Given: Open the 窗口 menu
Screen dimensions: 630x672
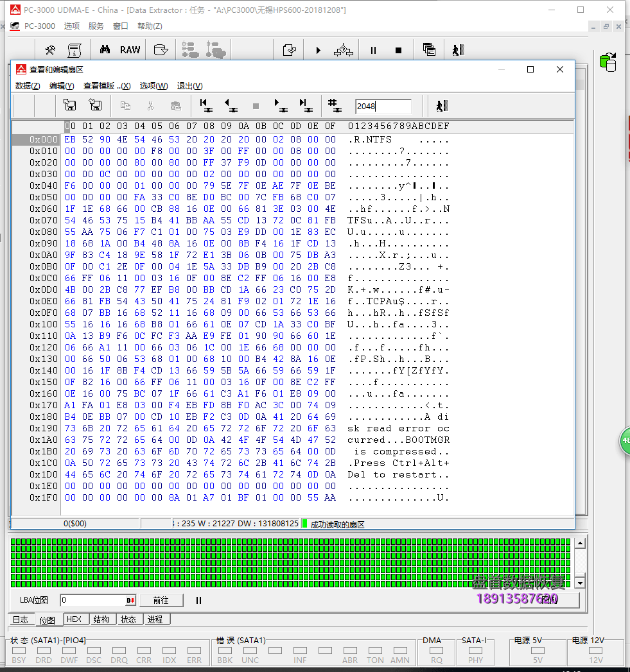Looking at the screenshot, I should [x=121, y=26].
